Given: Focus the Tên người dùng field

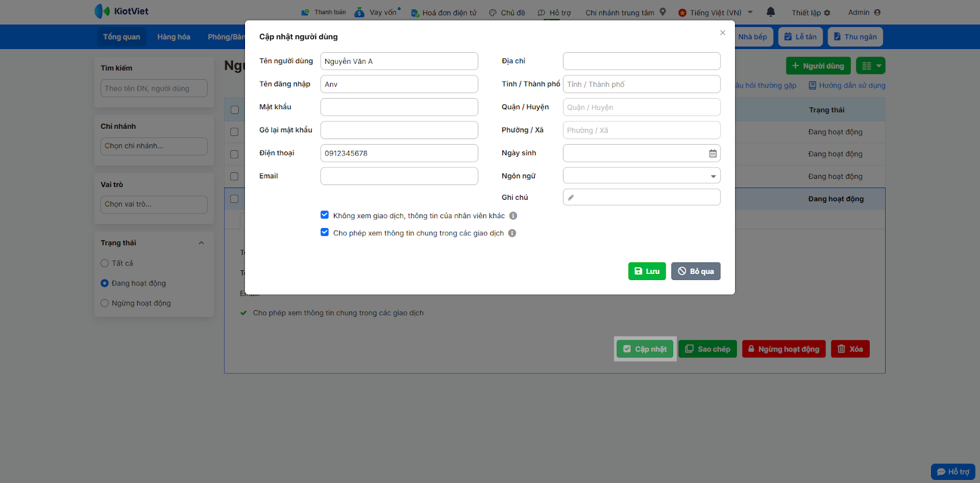Looking at the screenshot, I should pyautogui.click(x=399, y=61).
